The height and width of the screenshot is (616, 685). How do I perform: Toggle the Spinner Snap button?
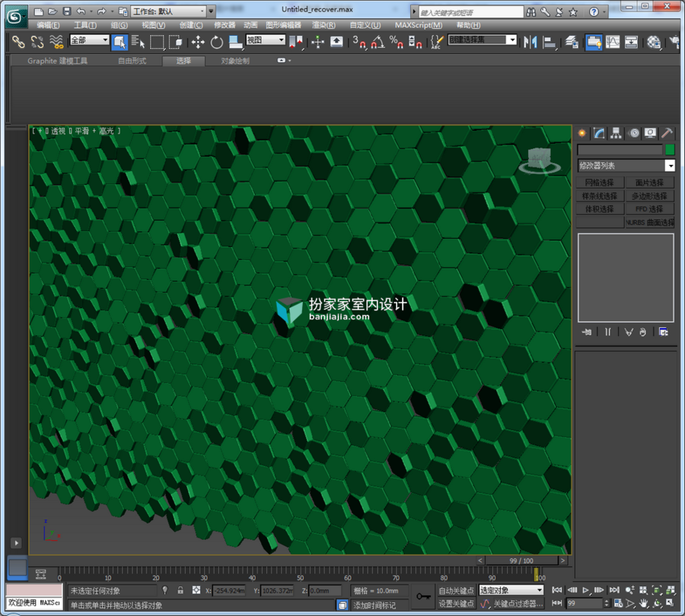point(415,42)
